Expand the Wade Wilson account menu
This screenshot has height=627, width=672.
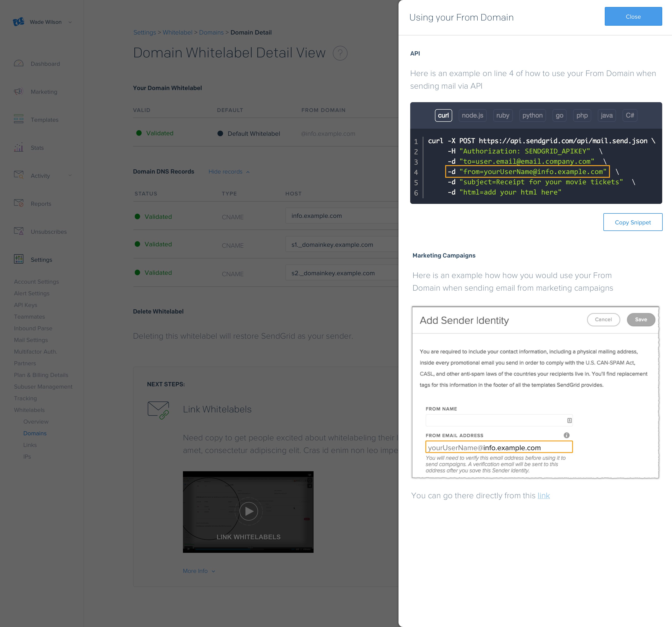coord(70,22)
